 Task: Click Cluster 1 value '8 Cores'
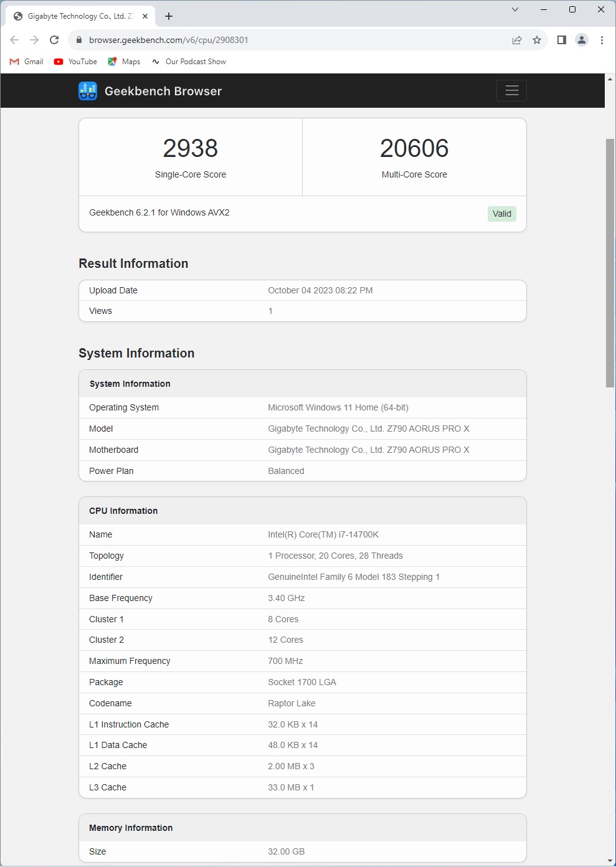(x=283, y=619)
